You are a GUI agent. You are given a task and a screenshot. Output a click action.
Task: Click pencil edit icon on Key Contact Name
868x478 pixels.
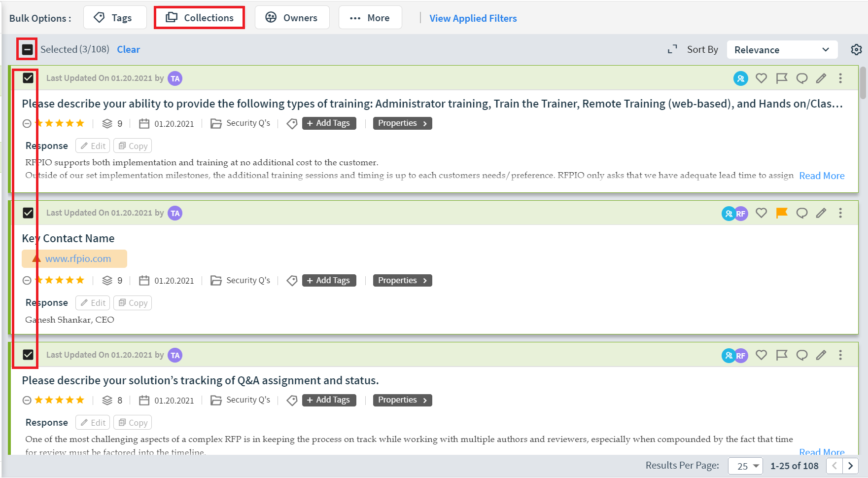821,213
